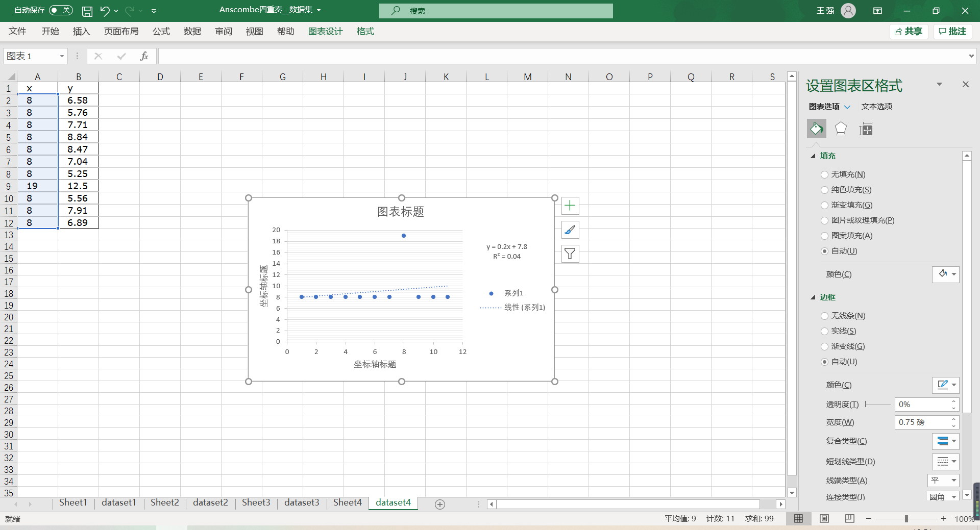Select 渐变填充(G) radio button
The height and width of the screenshot is (530, 980).
824,205
